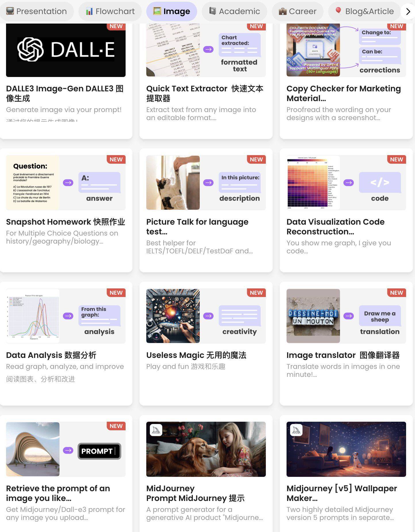Open the Academic tab
The height and width of the screenshot is (532, 415).
(x=235, y=11)
